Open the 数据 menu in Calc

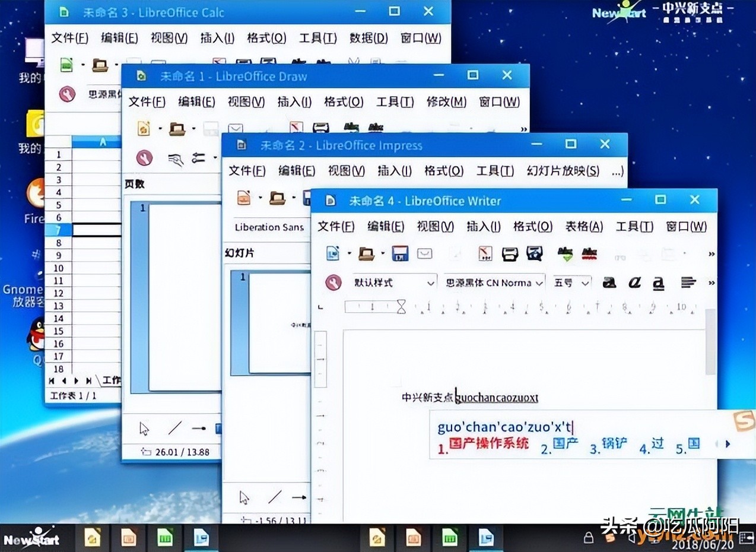(x=368, y=38)
